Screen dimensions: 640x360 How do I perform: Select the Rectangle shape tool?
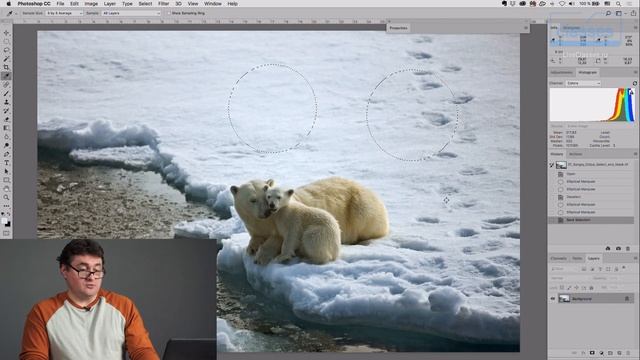click(6, 180)
